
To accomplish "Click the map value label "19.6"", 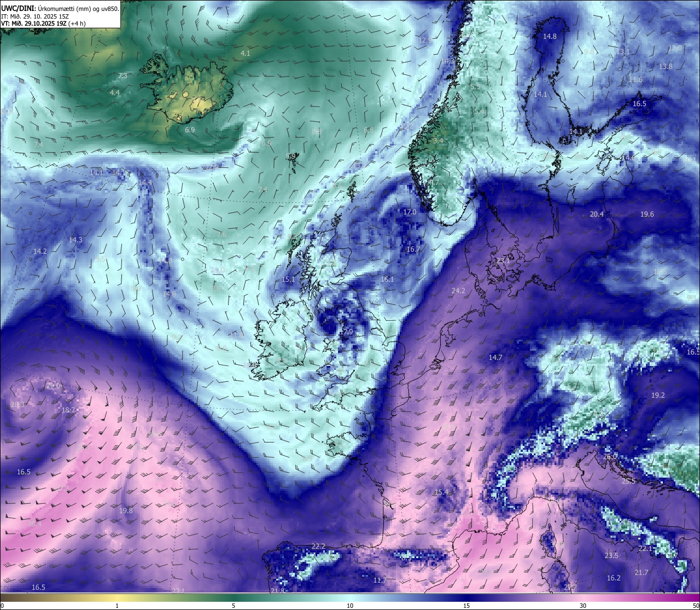I will (x=647, y=214).
